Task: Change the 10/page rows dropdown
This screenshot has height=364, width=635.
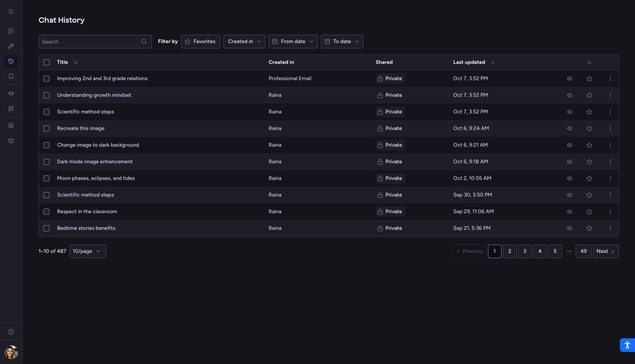Action: (x=88, y=251)
